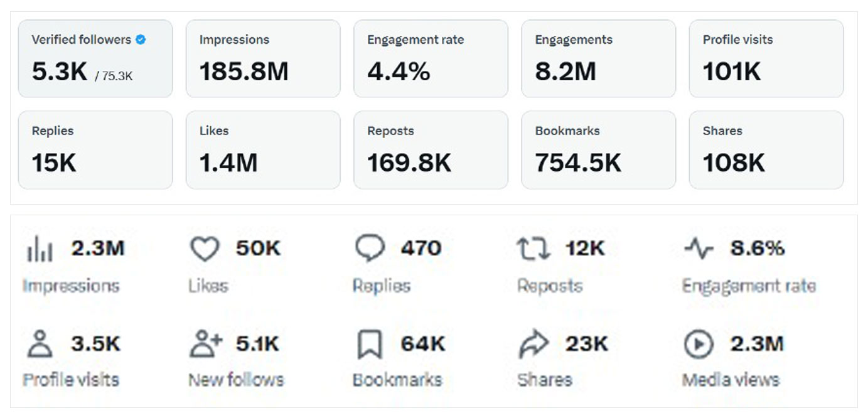Image resolution: width=868 pixels, height=418 pixels.
Task: Click the engagement rate pulse icon
Action: click(x=699, y=249)
